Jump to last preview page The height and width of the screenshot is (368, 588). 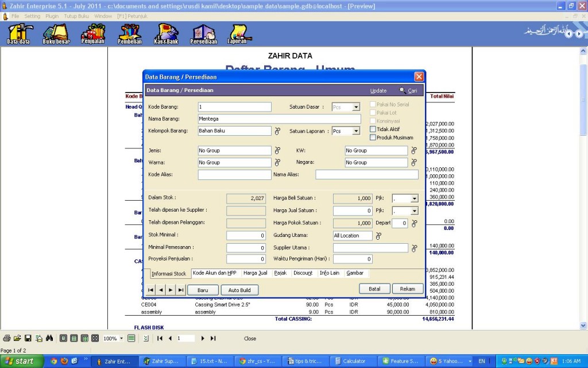(213, 338)
